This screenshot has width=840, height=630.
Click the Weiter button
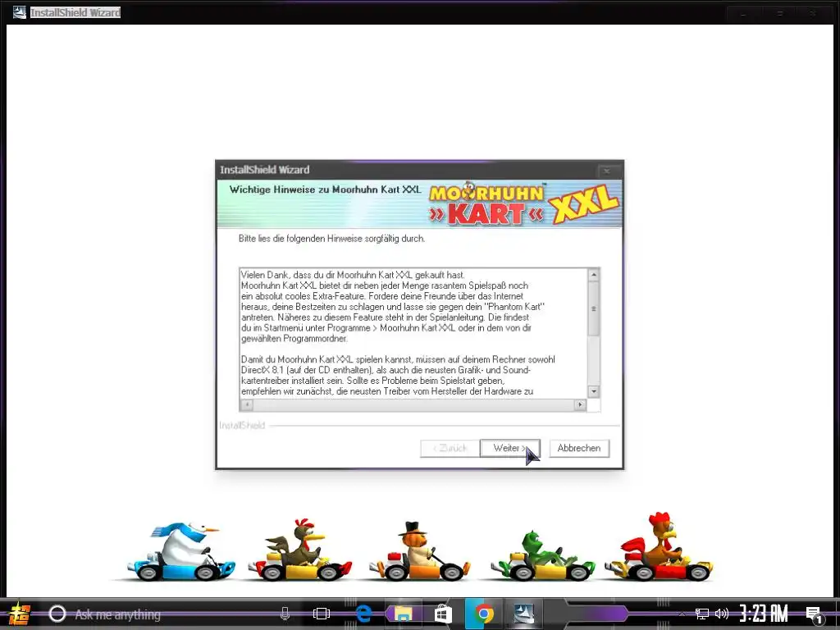tap(509, 448)
